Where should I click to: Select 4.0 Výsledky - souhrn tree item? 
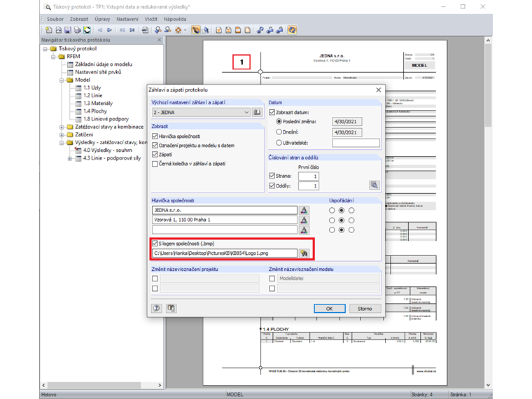click(x=108, y=150)
